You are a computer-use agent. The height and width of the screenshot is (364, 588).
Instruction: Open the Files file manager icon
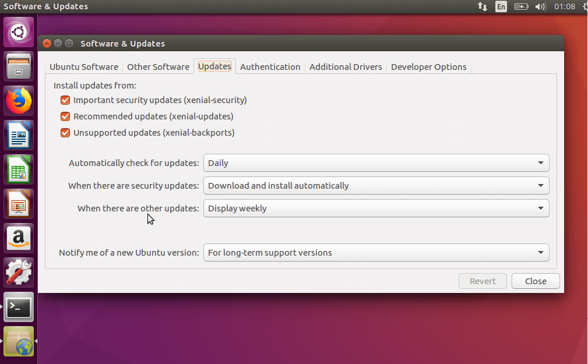19,66
